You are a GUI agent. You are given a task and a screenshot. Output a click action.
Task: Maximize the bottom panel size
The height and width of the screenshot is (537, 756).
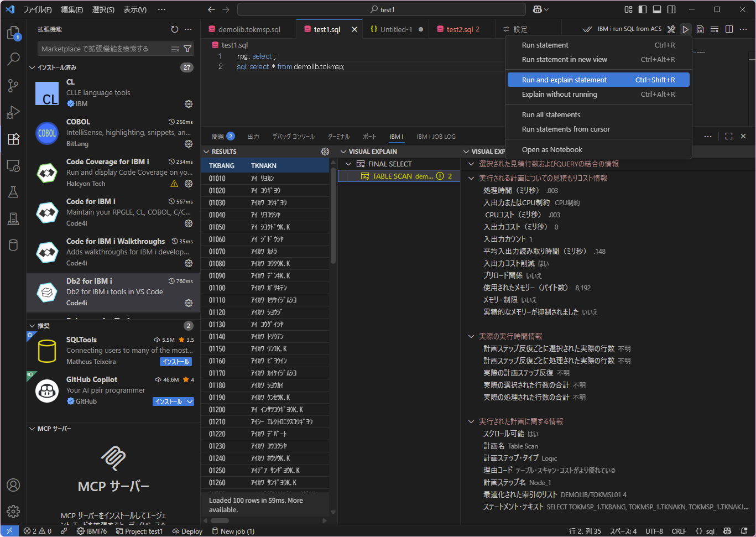pos(729,136)
